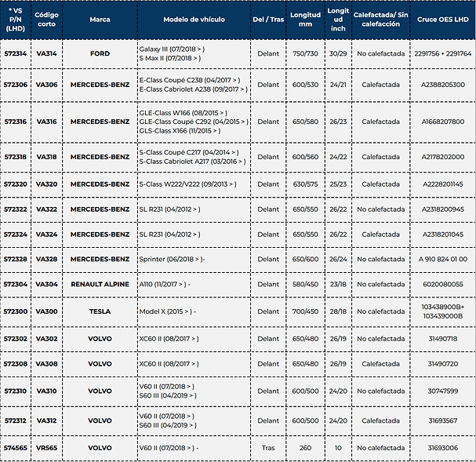476x462 pixels.
Task: Click the 'Tras' position cell
Action: tap(268, 448)
